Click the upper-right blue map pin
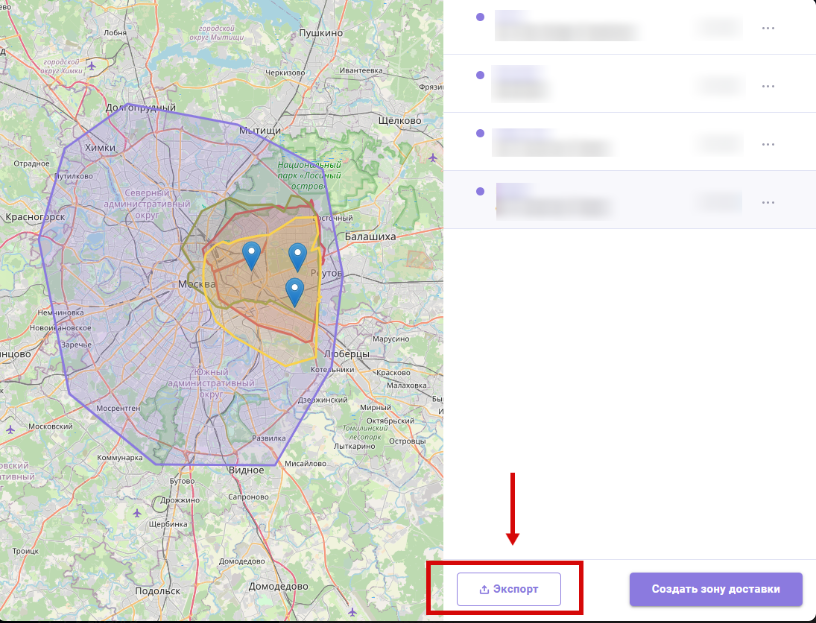Viewport: 816px width, 623px height. pos(297,256)
